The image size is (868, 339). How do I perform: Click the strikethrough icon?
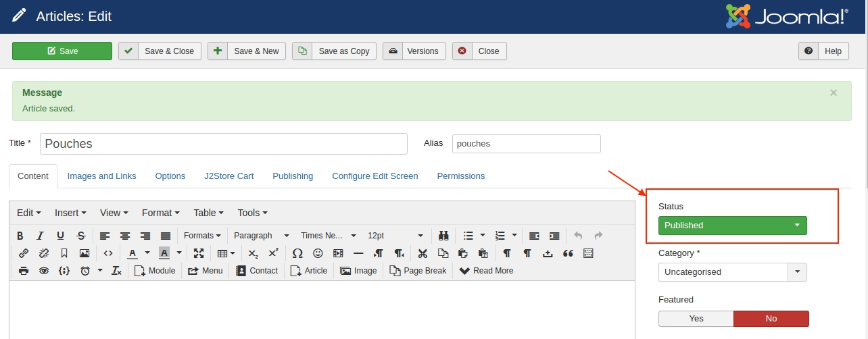click(x=81, y=236)
